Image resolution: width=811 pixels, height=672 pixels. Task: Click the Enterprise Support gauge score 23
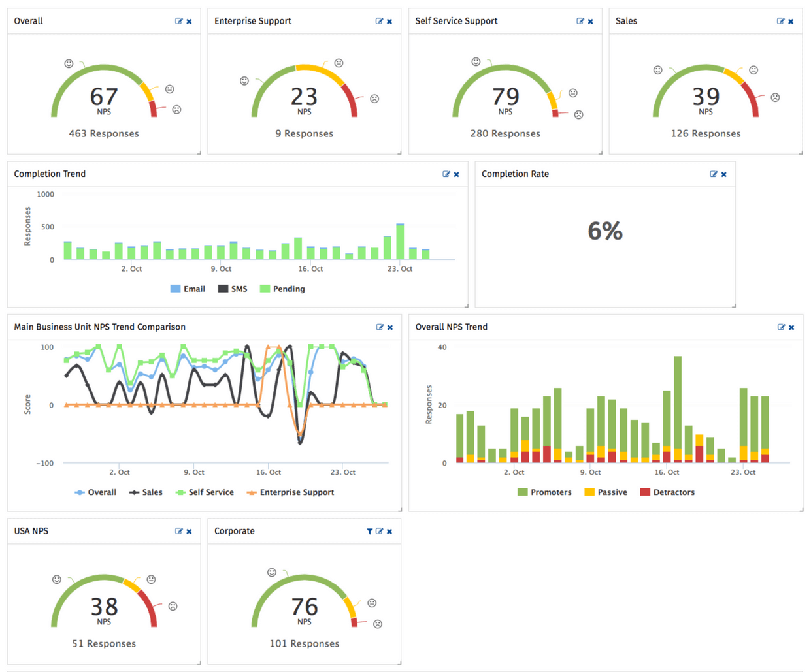304,97
